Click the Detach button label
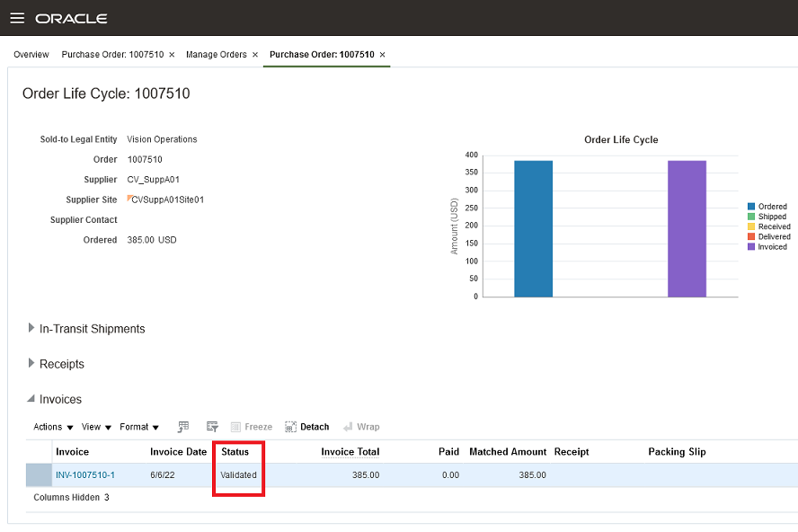Image resolution: width=798 pixels, height=532 pixels. tap(315, 427)
